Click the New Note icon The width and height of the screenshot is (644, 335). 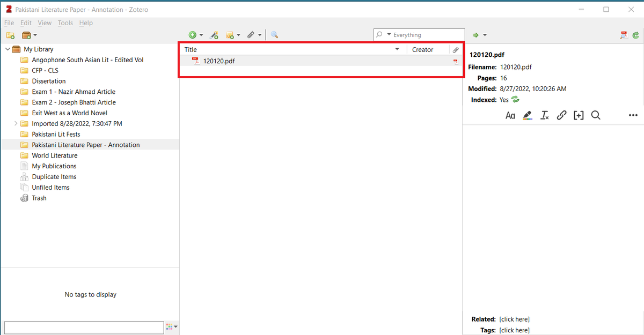tap(230, 35)
